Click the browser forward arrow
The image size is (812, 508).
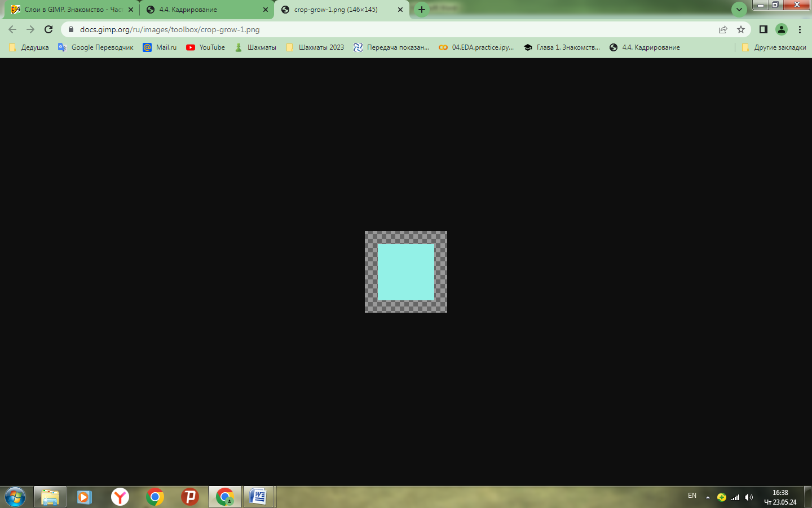30,29
